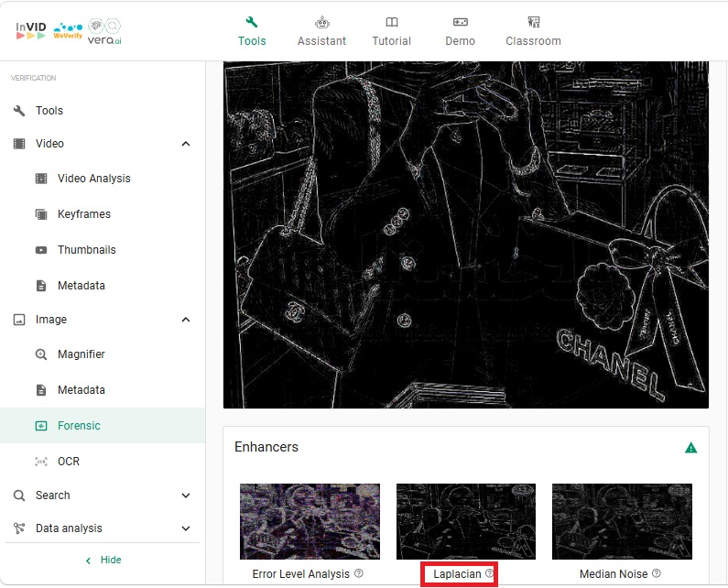Click the Video film icon in sidebar
This screenshot has height=588, width=728.
coord(19,144)
